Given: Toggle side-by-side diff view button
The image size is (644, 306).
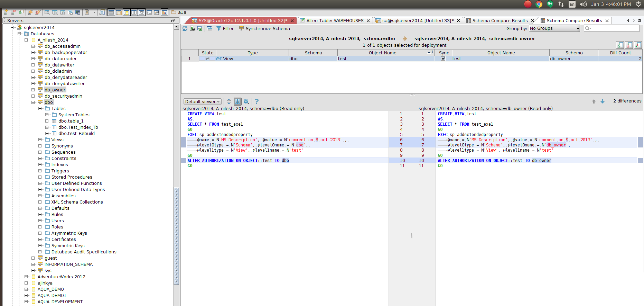Looking at the screenshot, I should [x=237, y=101].
